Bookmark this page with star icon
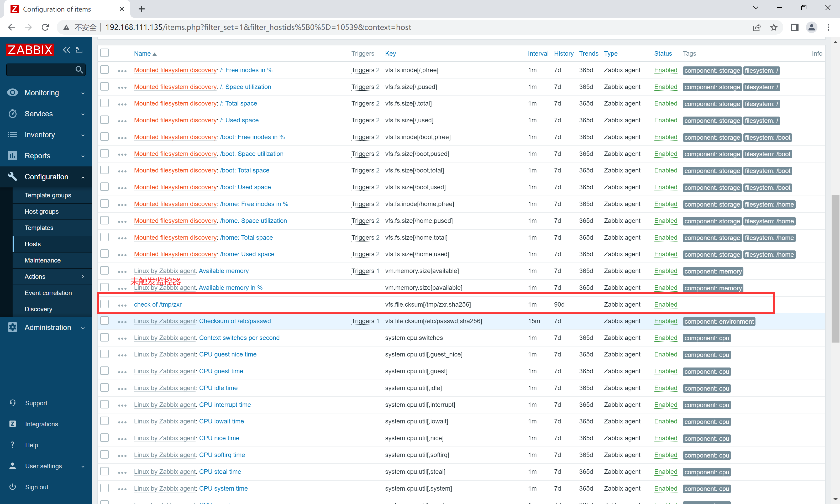Image resolution: width=840 pixels, height=504 pixels. [774, 28]
